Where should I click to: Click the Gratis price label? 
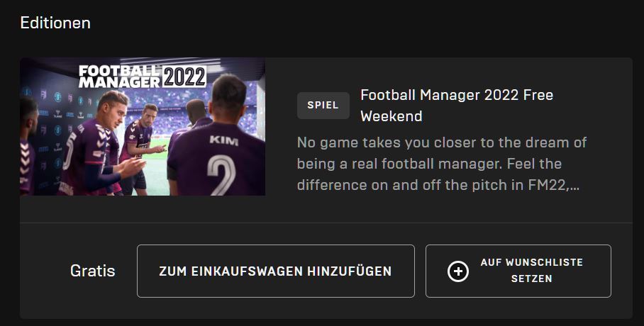point(92,271)
